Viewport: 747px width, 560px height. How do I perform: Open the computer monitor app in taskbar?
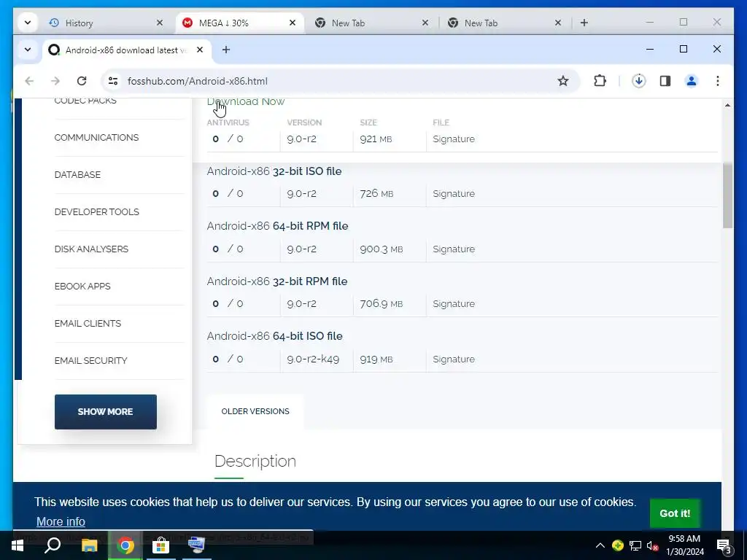click(196, 545)
